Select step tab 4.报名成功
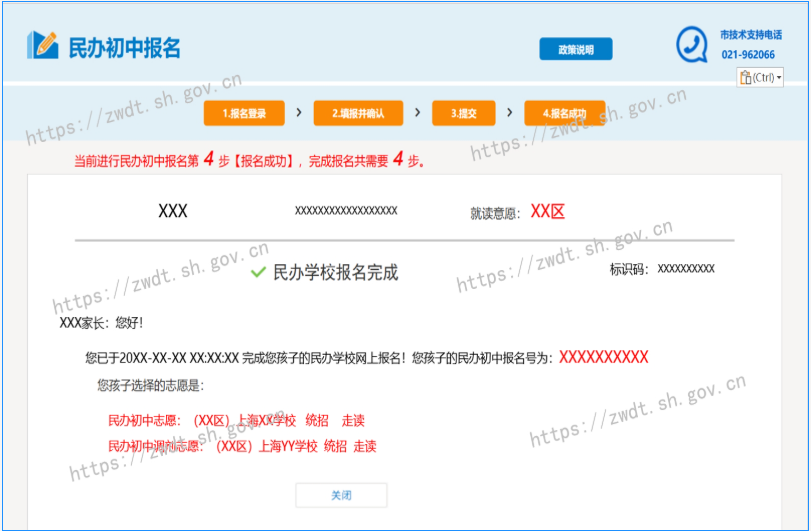Screen dimensions: 811x531 tap(564, 114)
